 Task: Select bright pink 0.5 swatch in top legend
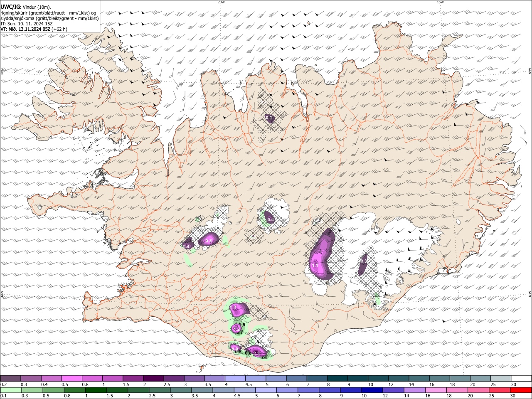[x=71, y=379]
